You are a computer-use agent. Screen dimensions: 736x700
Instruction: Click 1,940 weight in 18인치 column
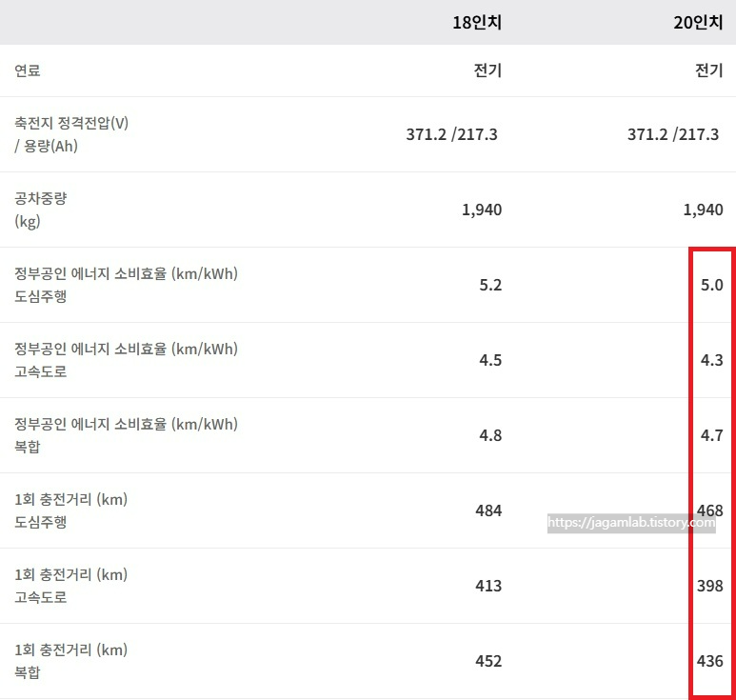[x=482, y=210]
